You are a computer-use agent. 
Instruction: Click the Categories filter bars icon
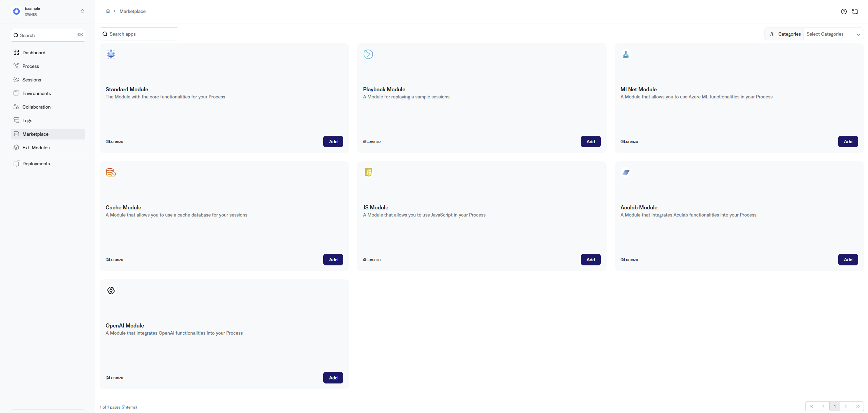pos(772,34)
